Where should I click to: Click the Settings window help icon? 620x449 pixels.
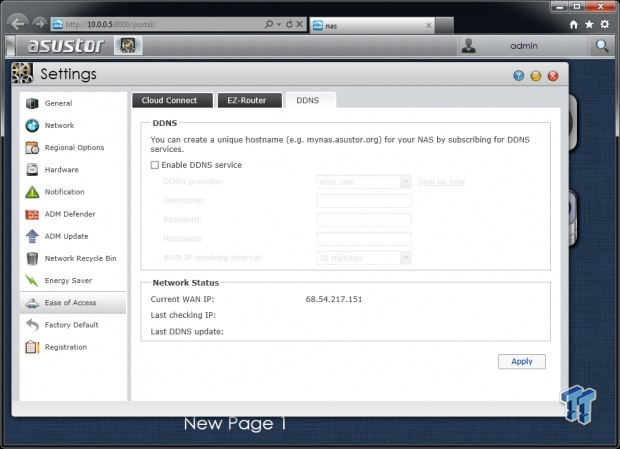518,75
